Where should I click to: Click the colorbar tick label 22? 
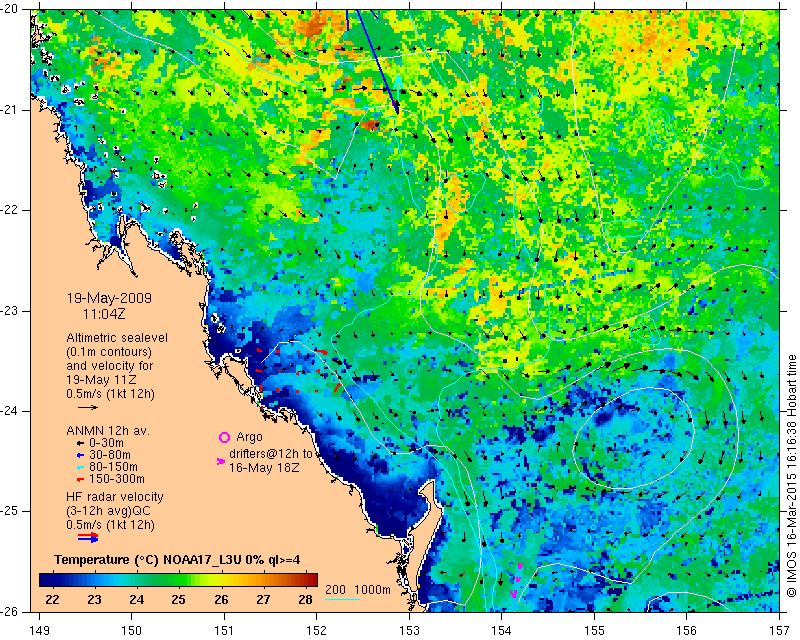pyautogui.click(x=53, y=600)
